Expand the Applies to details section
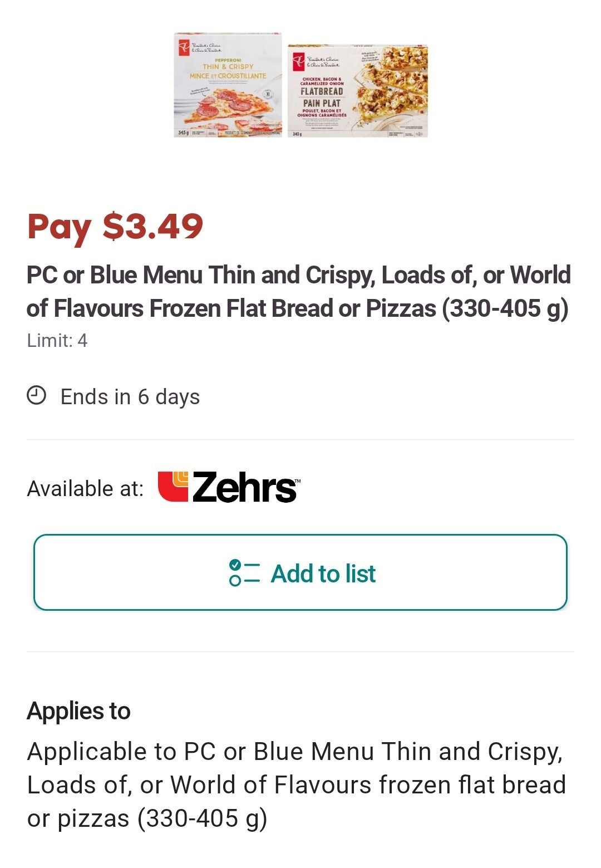The width and height of the screenshot is (601, 868). pos(78,711)
